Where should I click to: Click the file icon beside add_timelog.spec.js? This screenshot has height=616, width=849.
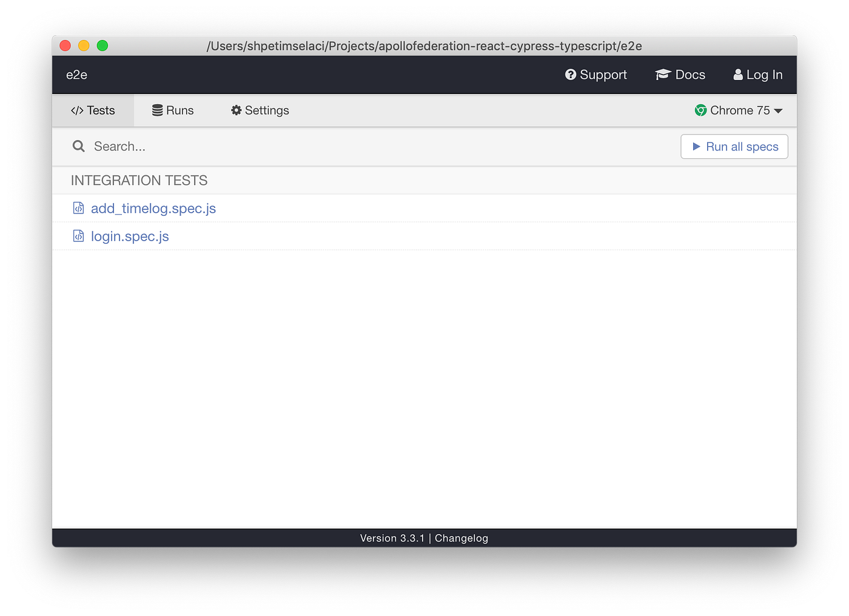coord(78,207)
